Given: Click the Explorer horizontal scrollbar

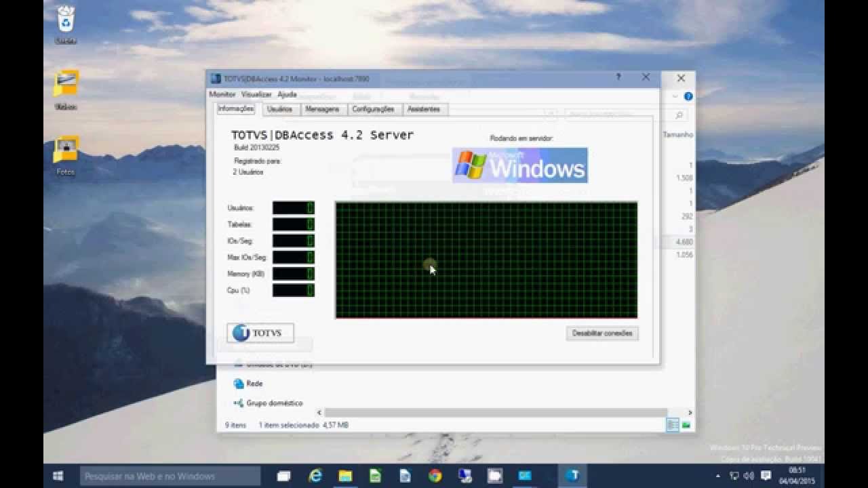Looking at the screenshot, I should coord(496,412).
